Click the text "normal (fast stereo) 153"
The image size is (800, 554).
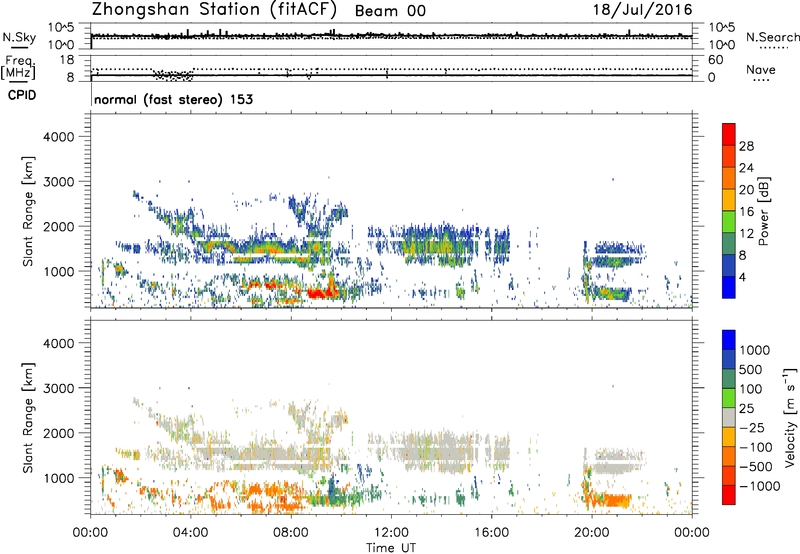click(x=173, y=99)
